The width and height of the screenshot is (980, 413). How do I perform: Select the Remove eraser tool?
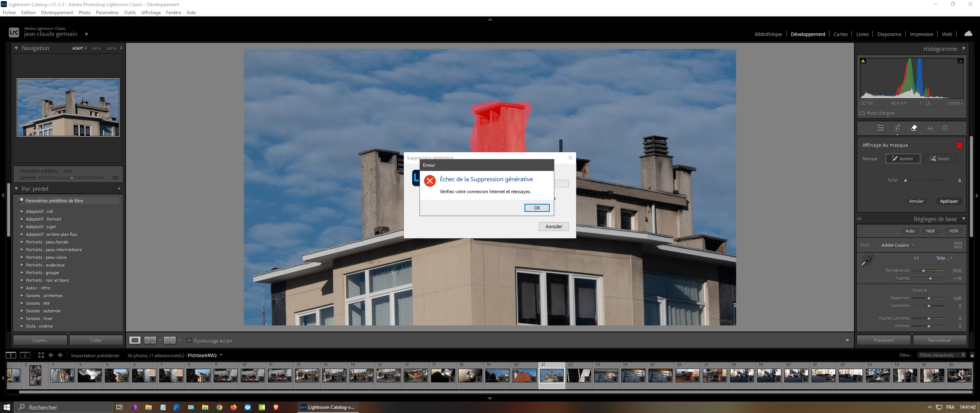pos(914,128)
